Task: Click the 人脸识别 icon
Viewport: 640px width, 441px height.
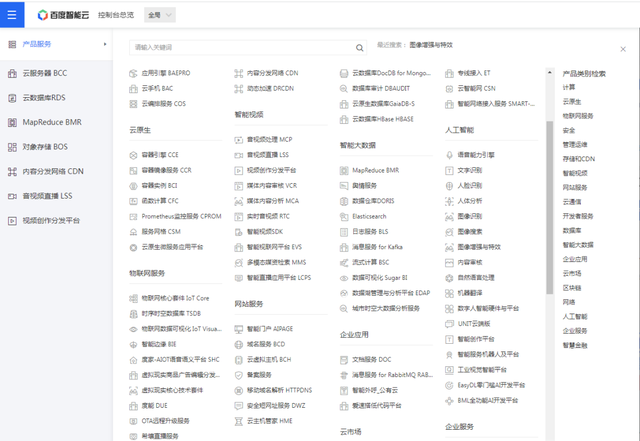Action: (x=449, y=186)
